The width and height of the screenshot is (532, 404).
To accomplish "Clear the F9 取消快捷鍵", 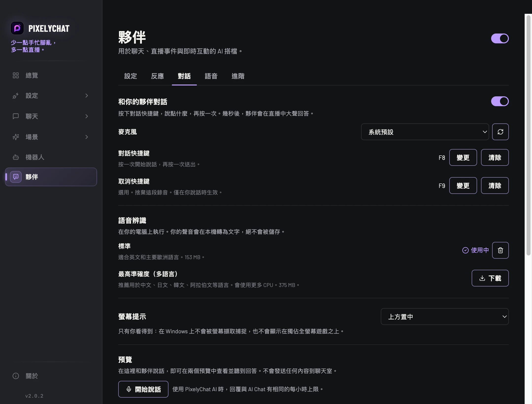I will (x=495, y=185).
